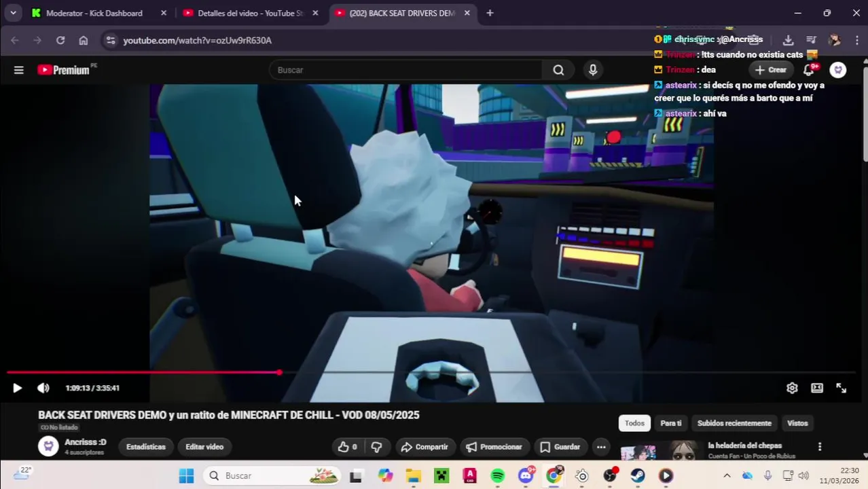Open la heladería del chepas title
Image resolution: width=868 pixels, height=489 pixels.
745,446
